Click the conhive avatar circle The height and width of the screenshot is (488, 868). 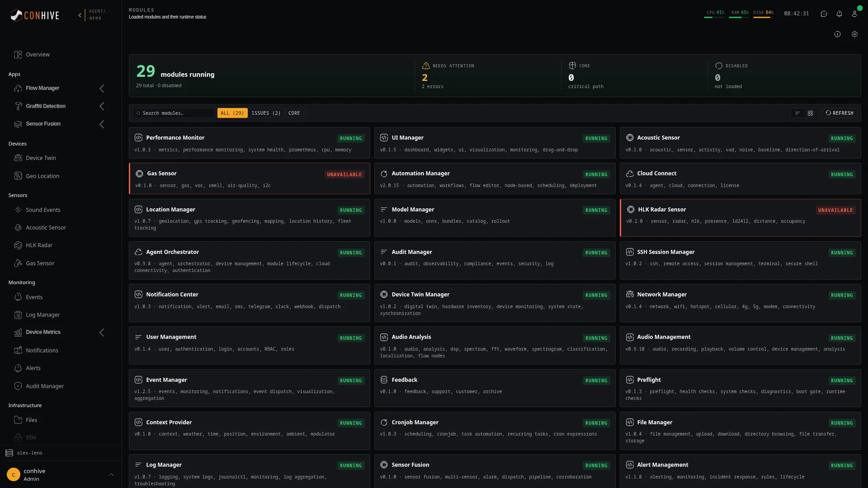(x=14, y=474)
